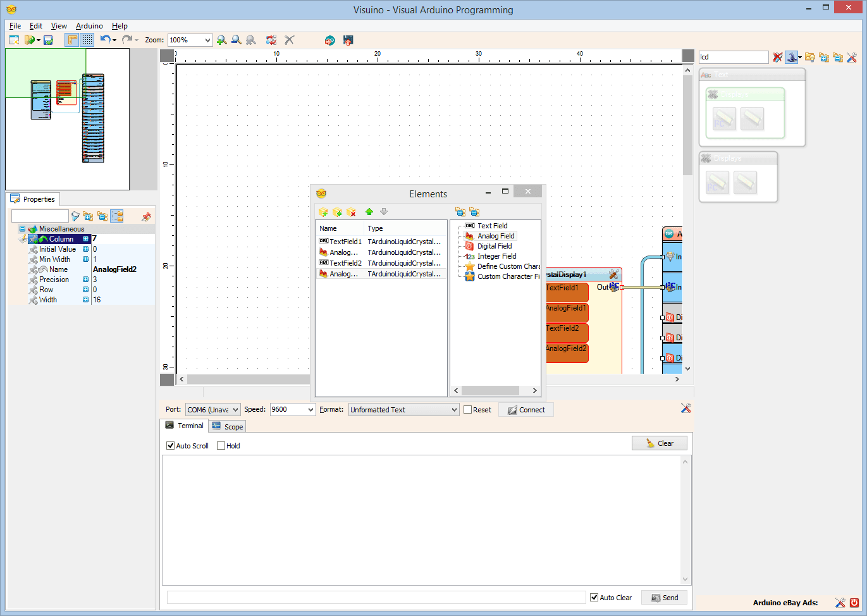Switch to the Scope tab
This screenshot has width=867, height=616.
[227, 426]
